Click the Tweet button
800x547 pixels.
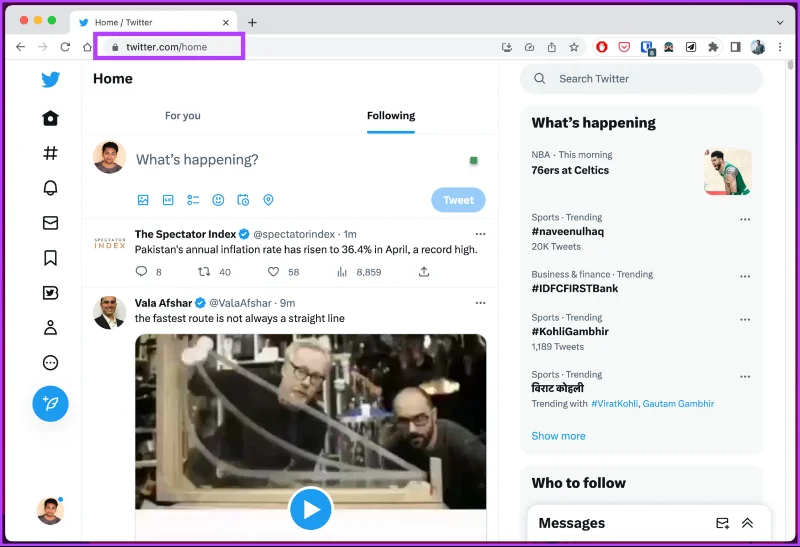click(x=458, y=200)
